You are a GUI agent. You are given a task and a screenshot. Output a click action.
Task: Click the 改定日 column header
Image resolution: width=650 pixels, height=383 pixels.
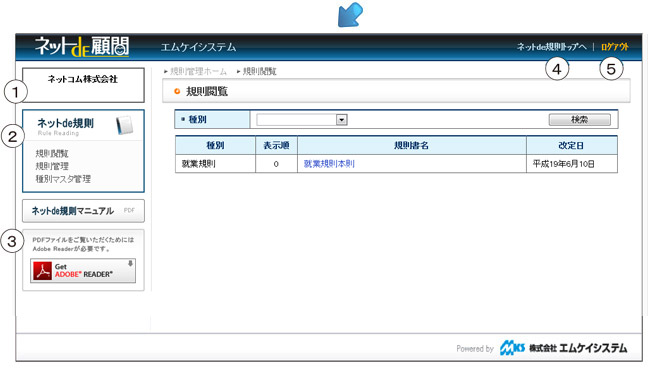(x=572, y=145)
